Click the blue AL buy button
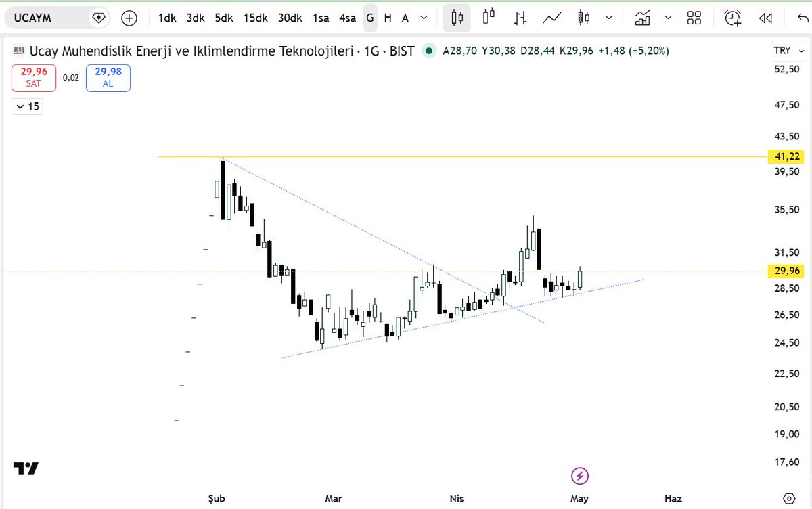Viewport: 812px width, 509px height. [108, 78]
